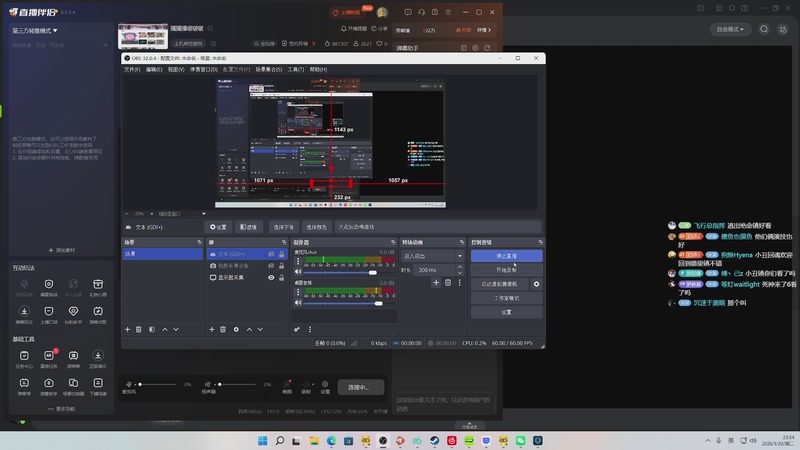
Task: Pop out the Controls dock panel
Action: pyautogui.click(x=540, y=242)
